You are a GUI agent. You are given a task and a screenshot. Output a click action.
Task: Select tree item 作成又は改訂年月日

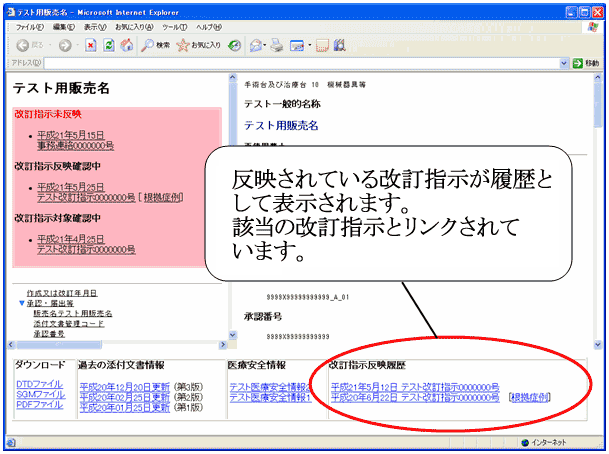[62, 293]
